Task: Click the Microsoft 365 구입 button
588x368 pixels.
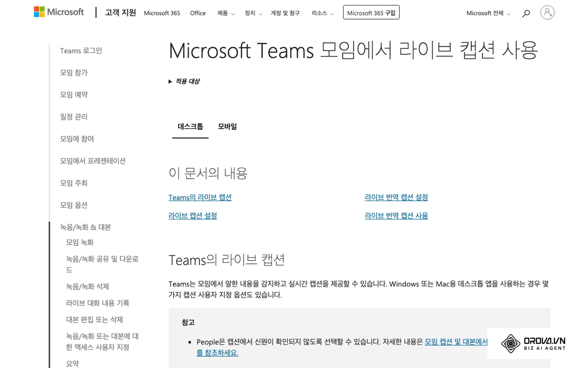Action: pos(371,13)
